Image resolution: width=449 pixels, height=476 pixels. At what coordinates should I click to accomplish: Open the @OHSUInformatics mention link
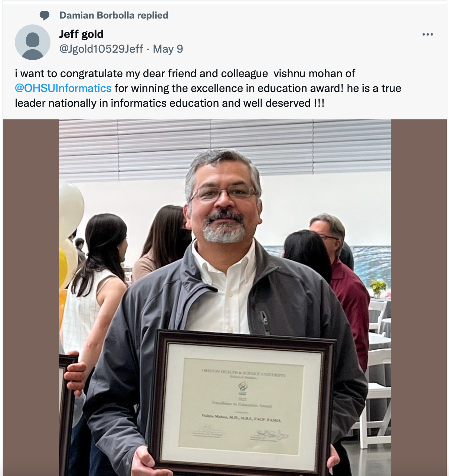coord(63,88)
